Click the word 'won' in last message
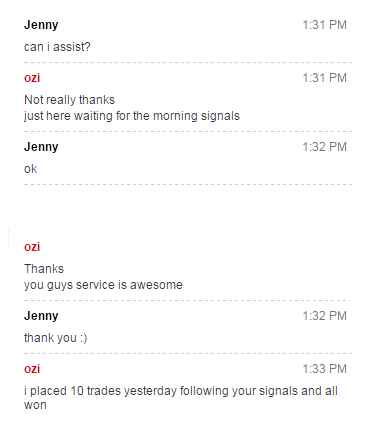Screen dimensions: 376x440 [x=35, y=405]
